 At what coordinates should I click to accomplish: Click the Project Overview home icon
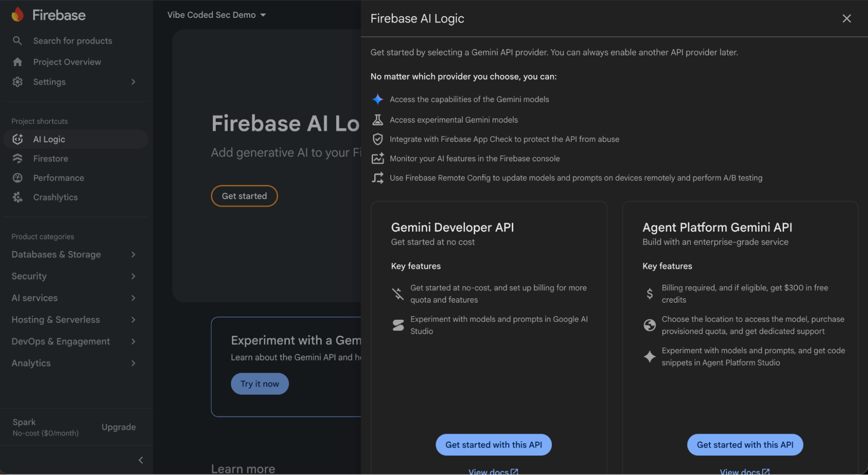click(x=17, y=62)
